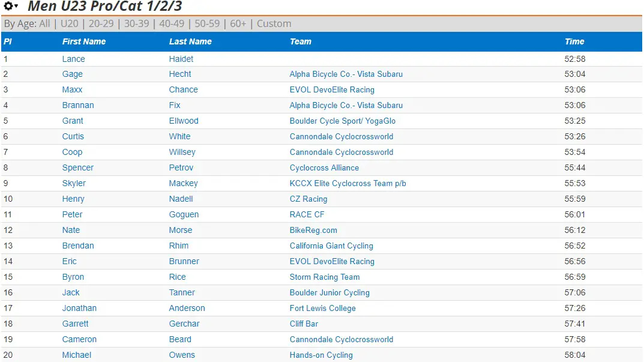Open the gear settings dropdown
The height and width of the screenshot is (362, 644).
[11, 6]
